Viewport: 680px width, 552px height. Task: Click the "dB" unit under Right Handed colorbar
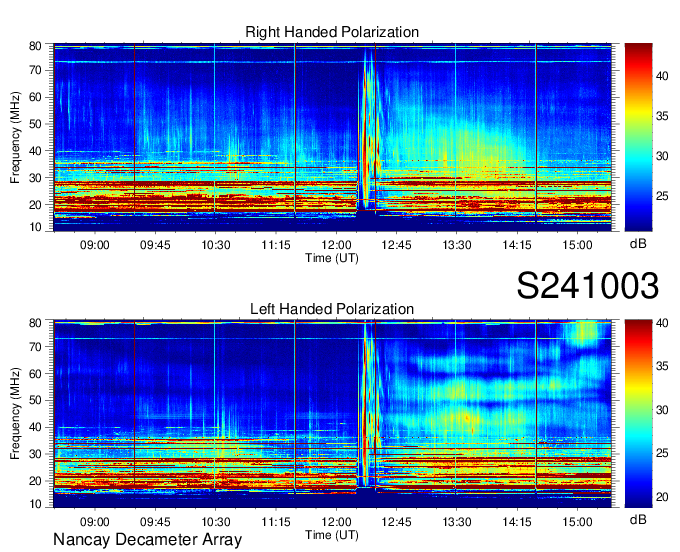638,244
